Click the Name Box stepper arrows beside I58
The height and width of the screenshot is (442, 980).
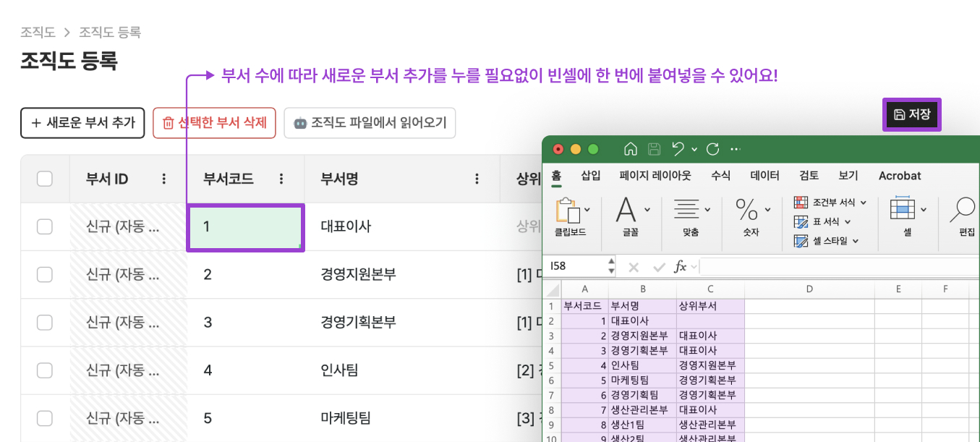click(611, 266)
